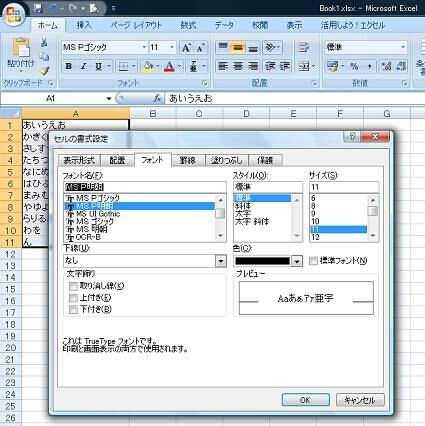
Task: Click the merge and center icon
Action: [x=304, y=66]
